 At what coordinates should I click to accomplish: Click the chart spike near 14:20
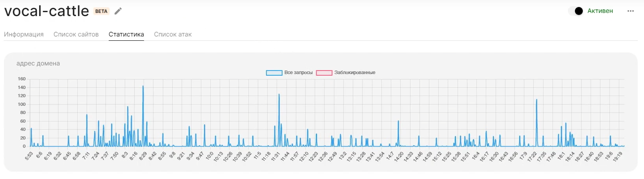(x=398, y=121)
